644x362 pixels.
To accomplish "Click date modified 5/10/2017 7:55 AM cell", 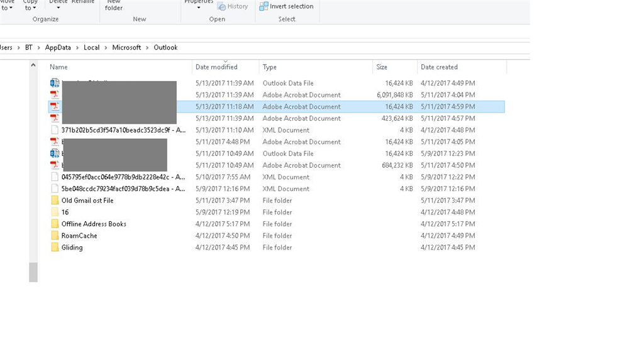I will [223, 177].
